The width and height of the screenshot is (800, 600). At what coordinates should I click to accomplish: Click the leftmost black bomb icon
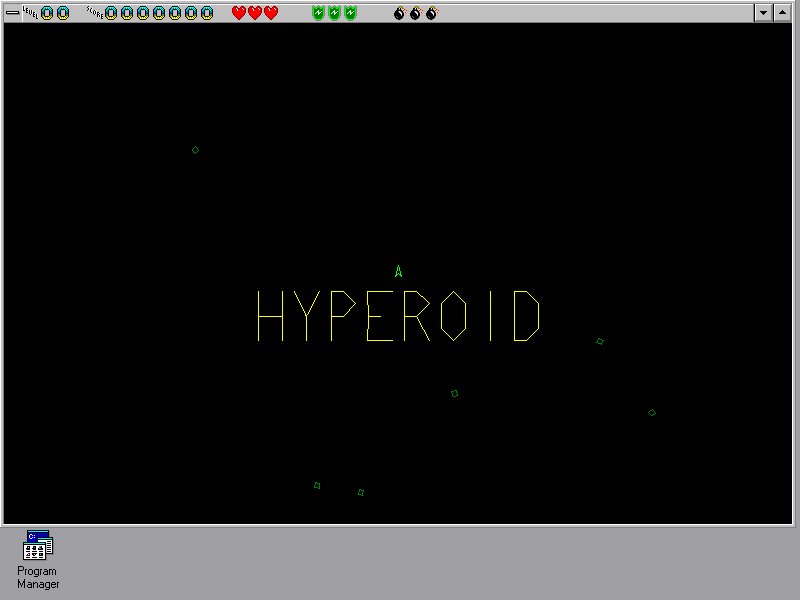pos(399,13)
